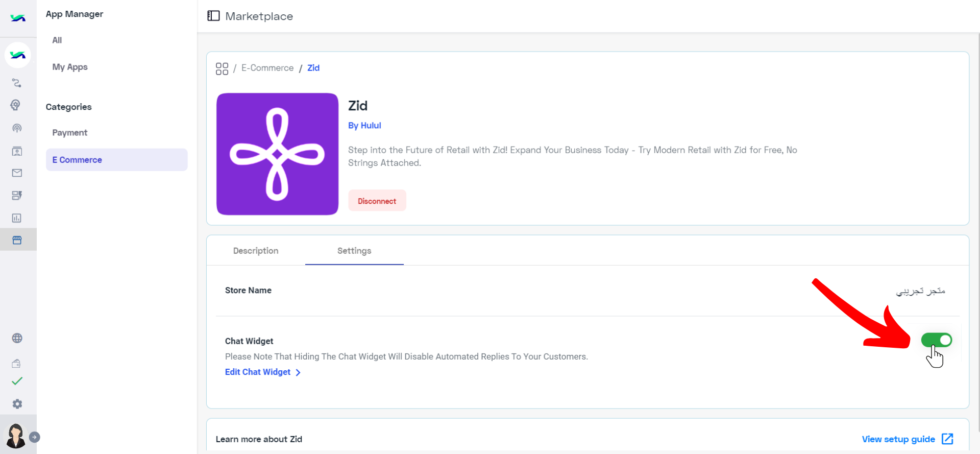Open the mail envelope icon in sidebar
Screen dimensions: 980x454
(x=17, y=173)
